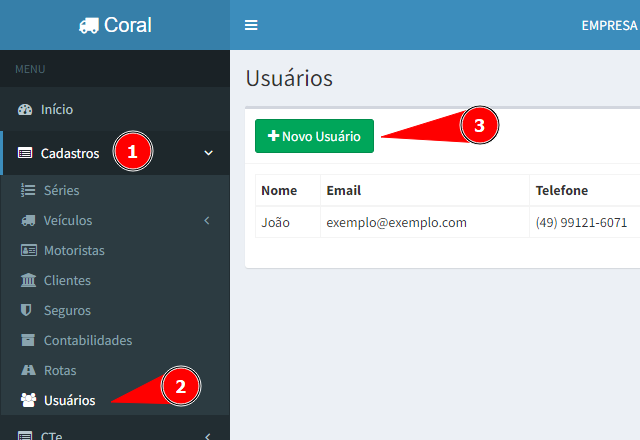Click the Seguros shield icon
Screen dimensions: 640x440
point(28,311)
